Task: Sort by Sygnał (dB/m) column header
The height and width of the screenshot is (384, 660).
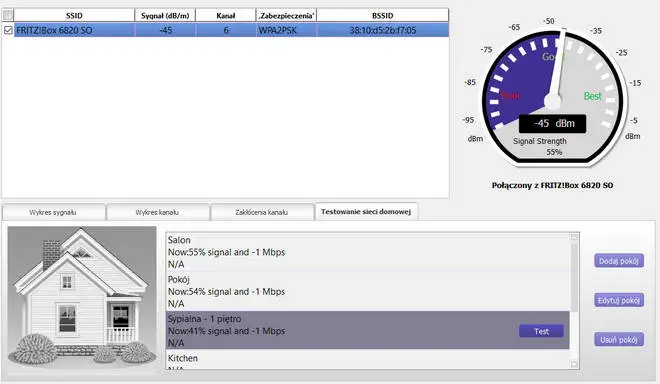Action: pos(165,16)
